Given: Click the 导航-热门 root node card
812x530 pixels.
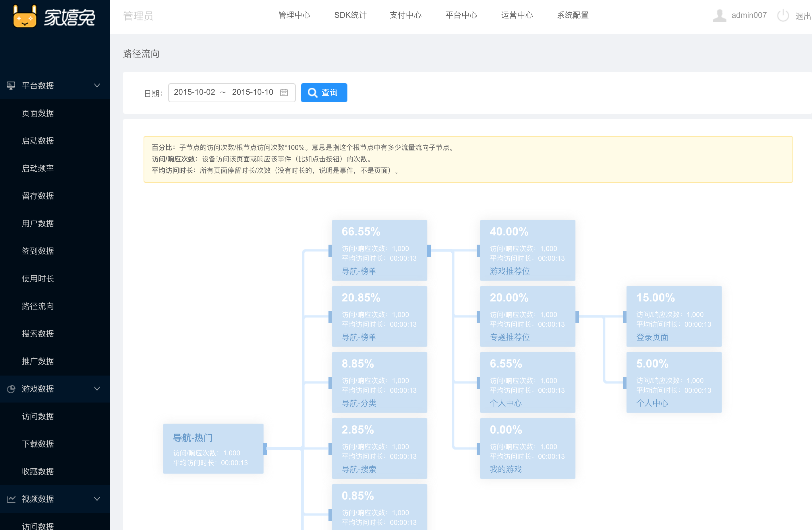Looking at the screenshot, I should (x=213, y=448).
